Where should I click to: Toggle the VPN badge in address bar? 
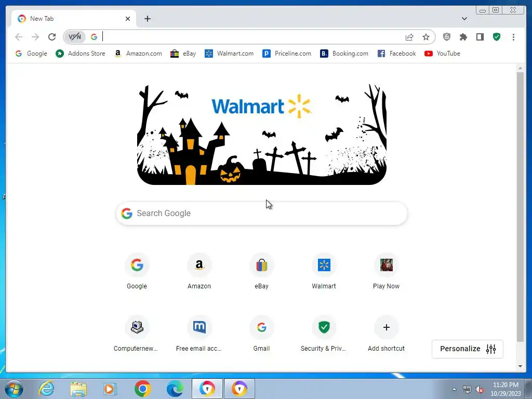[75, 37]
